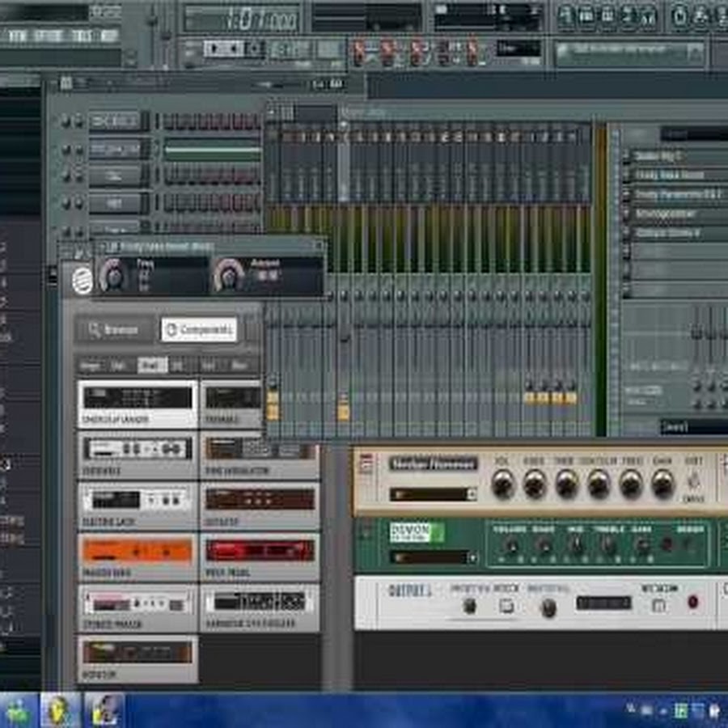
Task: Switch to the Components tab
Action: (x=199, y=330)
